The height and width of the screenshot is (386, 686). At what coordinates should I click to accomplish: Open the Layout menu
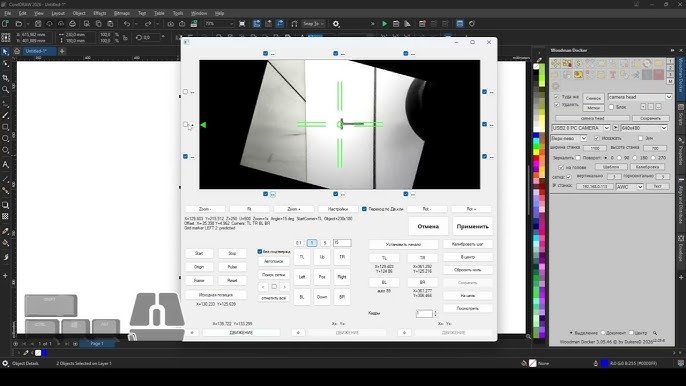pyautogui.click(x=58, y=14)
